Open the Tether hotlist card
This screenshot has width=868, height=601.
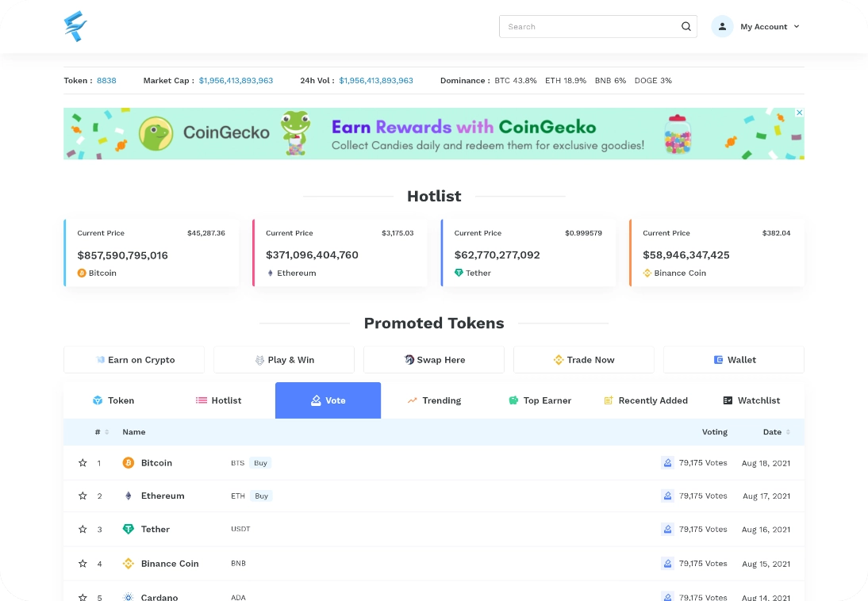click(528, 254)
